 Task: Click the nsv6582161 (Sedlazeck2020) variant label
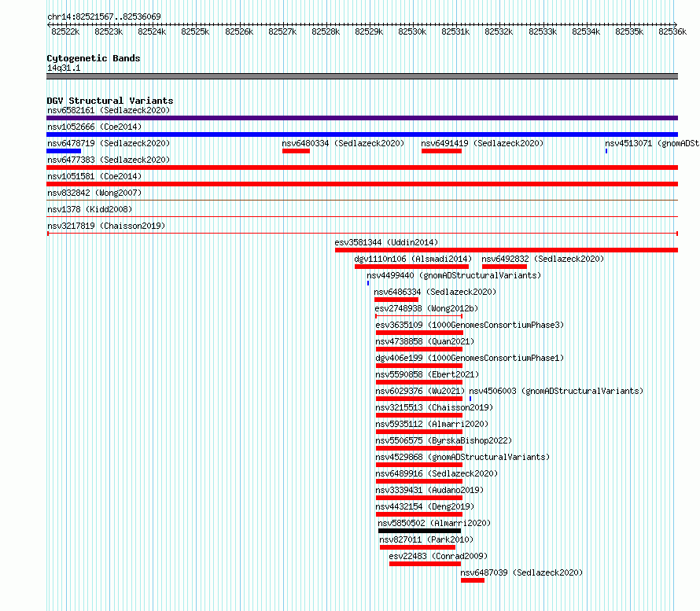point(109,110)
